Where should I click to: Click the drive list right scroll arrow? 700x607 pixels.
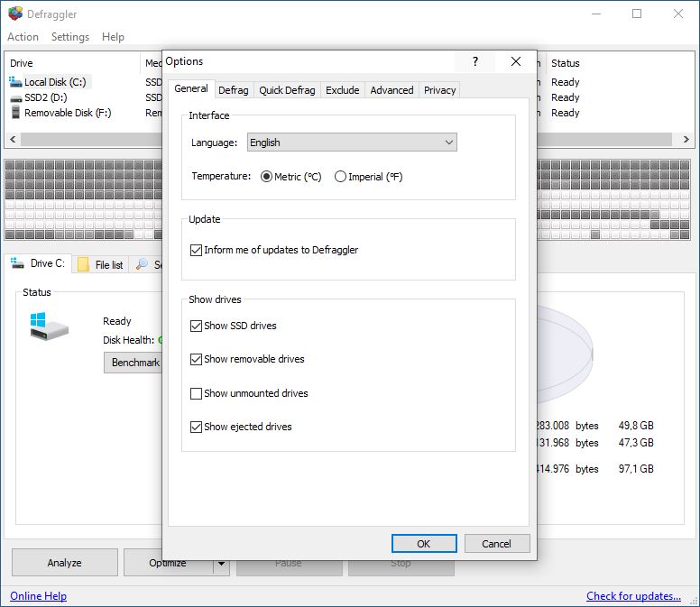click(x=686, y=139)
